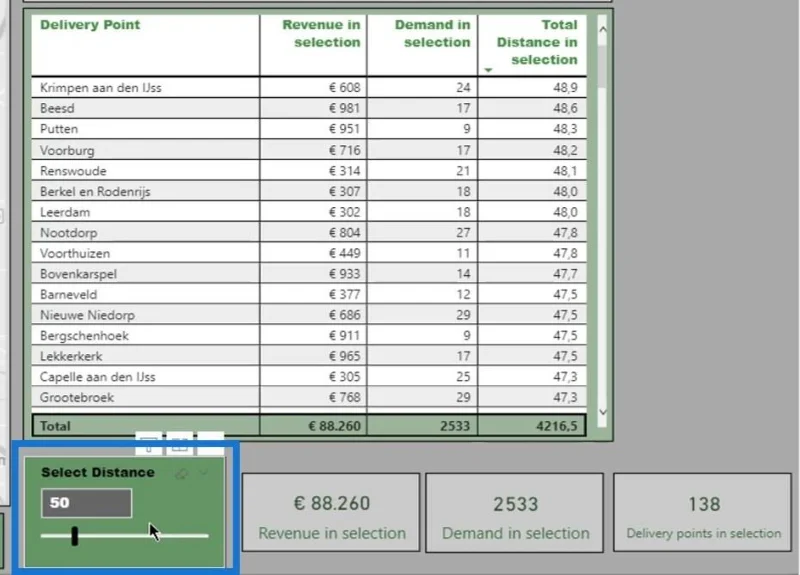Click the table scrollbar up arrow
The height and width of the screenshot is (575, 800).
603,30
